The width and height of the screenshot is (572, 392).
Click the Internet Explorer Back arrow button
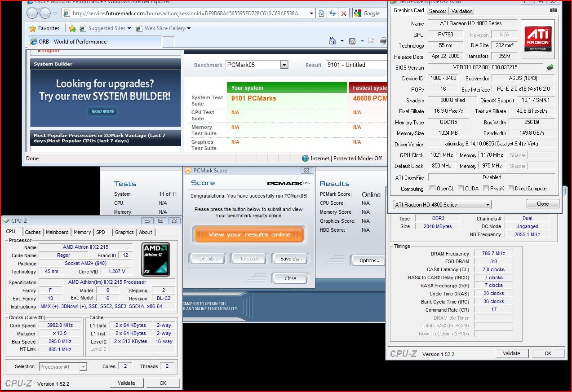(32, 13)
